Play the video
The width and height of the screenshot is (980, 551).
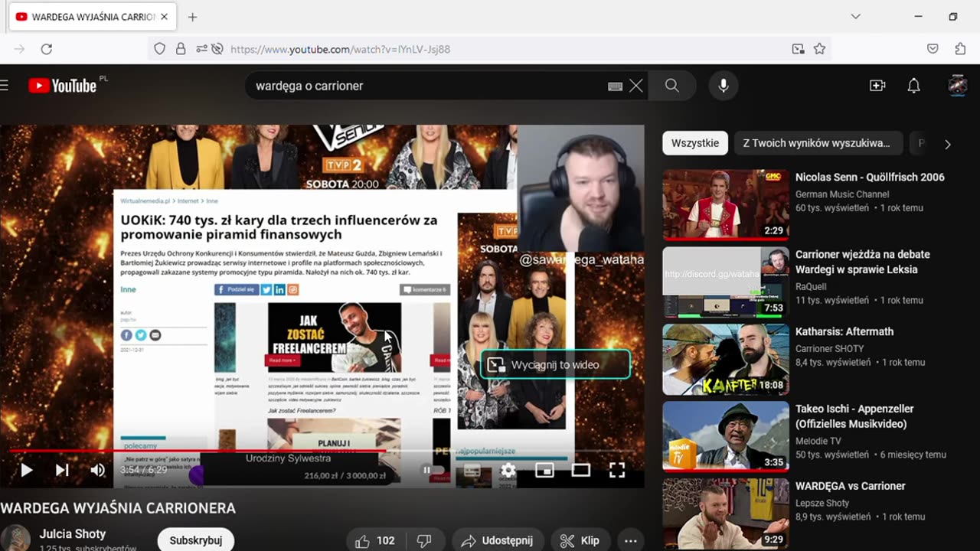26,470
